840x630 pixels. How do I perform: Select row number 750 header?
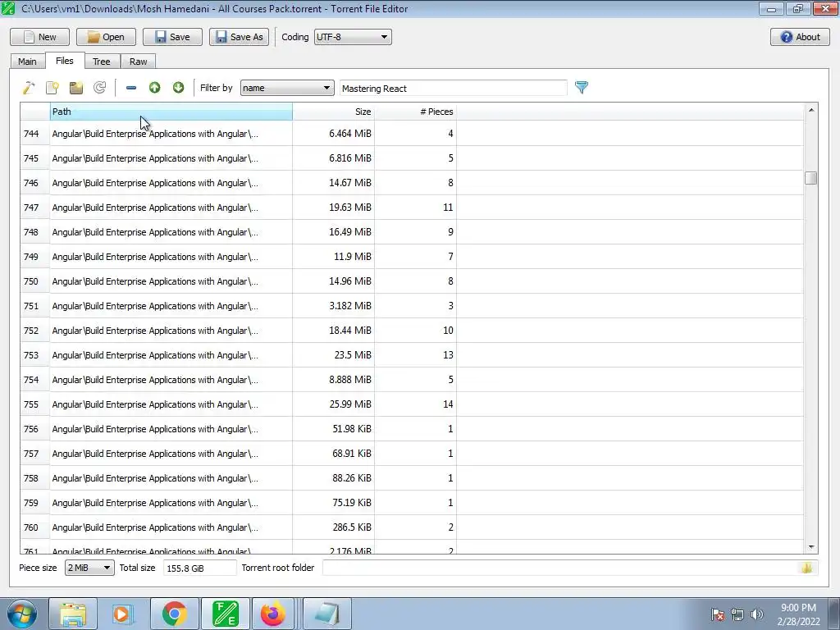pyautogui.click(x=35, y=282)
